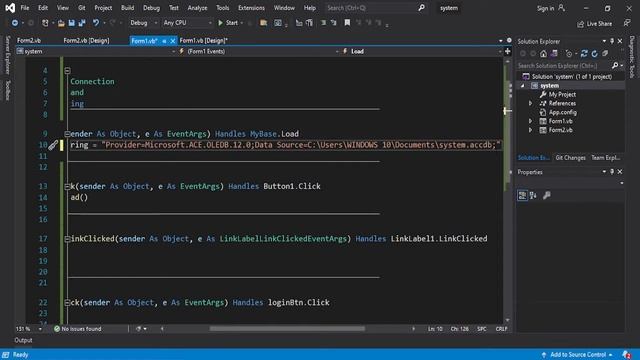Image resolution: width=640 pixels, height=360 pixels.
Task: Switch to the Form2.vb [Design] tab
Action: pyautogui.click(x=87, y=41)
